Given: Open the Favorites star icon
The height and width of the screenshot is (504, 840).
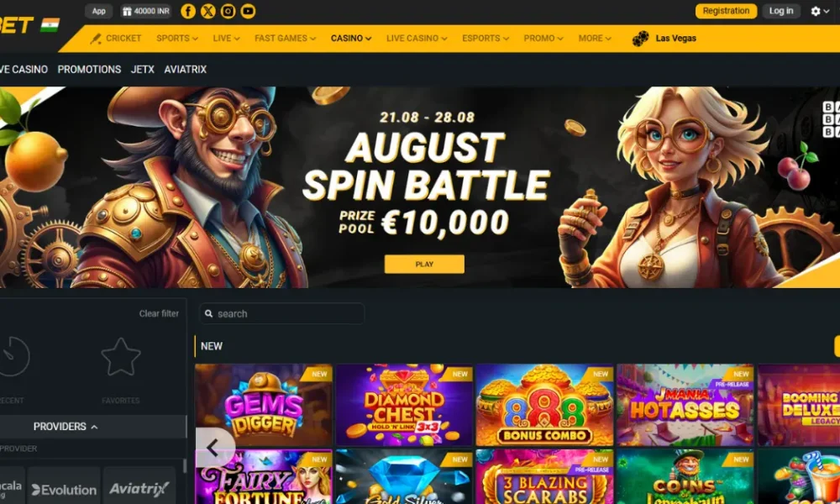Looking at the screenshot, I should (x=120, y=357).
